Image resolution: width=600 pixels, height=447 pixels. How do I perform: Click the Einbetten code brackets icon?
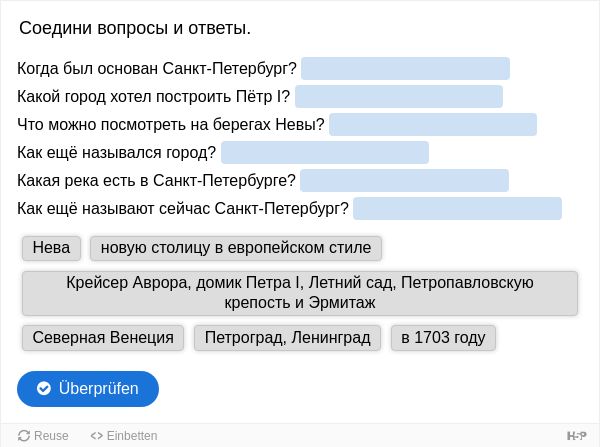pos(96,436)
